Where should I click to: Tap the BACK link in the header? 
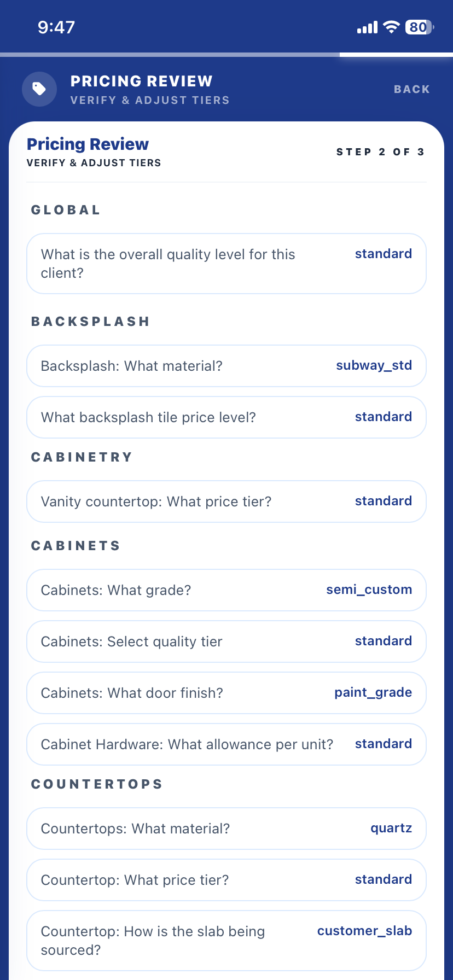point(411,89)
